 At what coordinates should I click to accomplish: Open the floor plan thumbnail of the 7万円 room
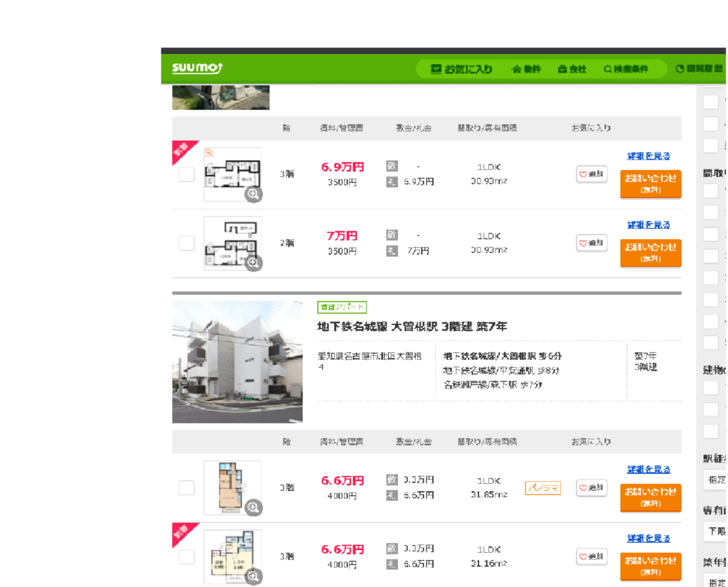[232, 243]
